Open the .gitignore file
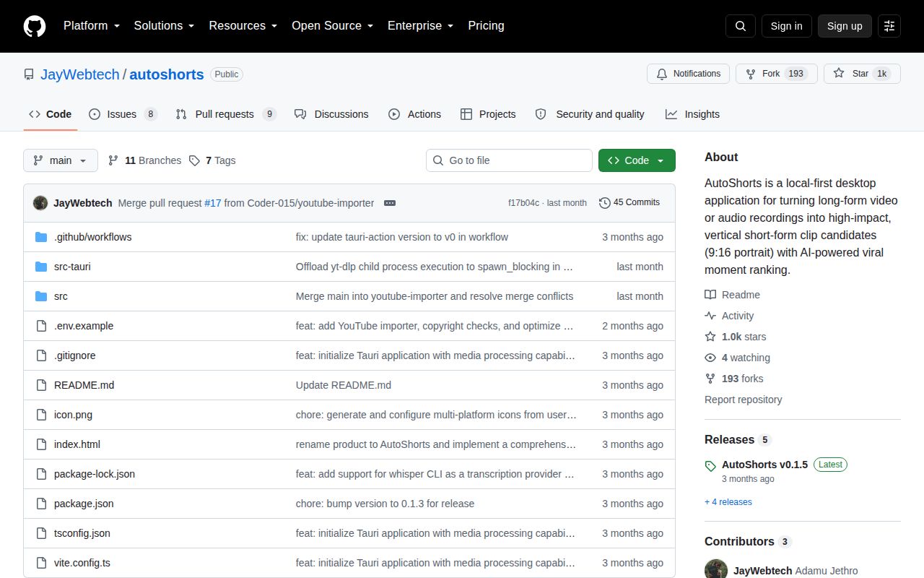This screenshot has height=578, width=924. (x=74, y=355)
